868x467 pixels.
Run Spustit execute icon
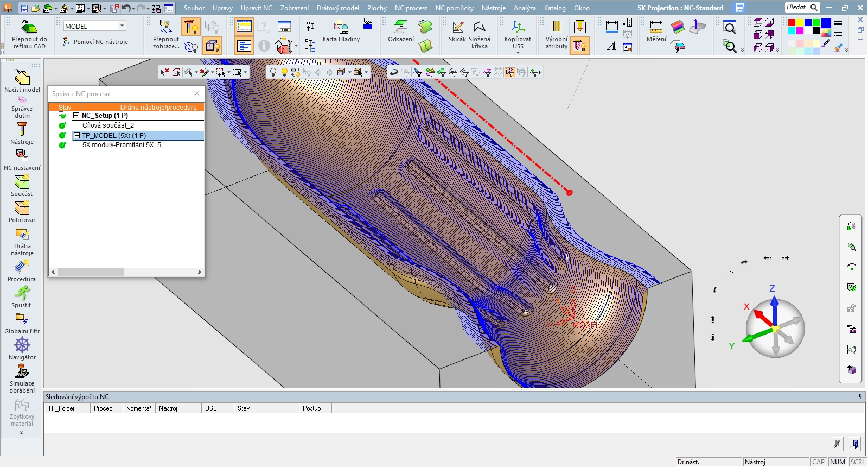click(x=22, y=294)
